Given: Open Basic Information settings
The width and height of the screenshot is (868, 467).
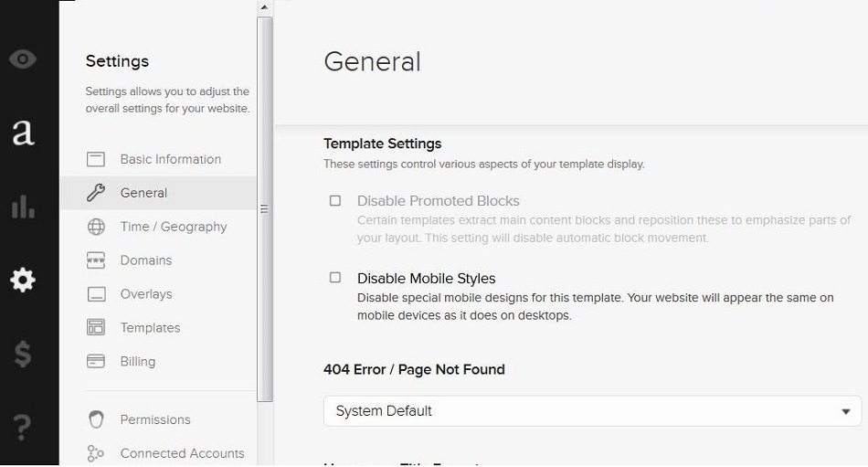Looking at the screenshot, I should tap(170, 159).
